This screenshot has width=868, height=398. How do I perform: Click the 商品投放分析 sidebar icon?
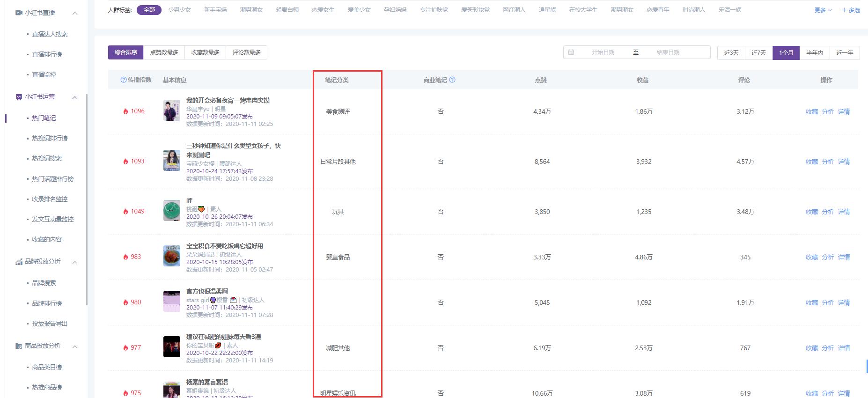[19, 346]
